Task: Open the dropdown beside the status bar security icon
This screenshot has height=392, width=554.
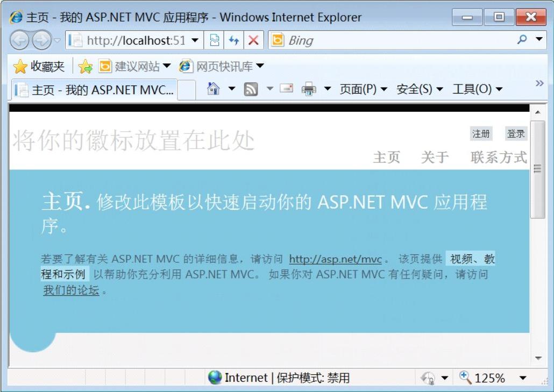Action: pyautogui.click(x=445, y=378)
